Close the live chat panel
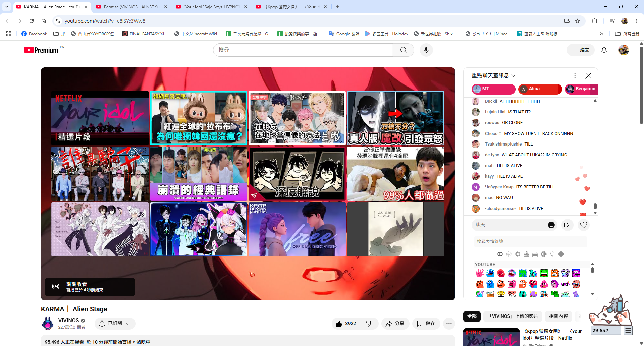Image resolution: width=644 pixels, height=346 pixels. coord(588,76)
